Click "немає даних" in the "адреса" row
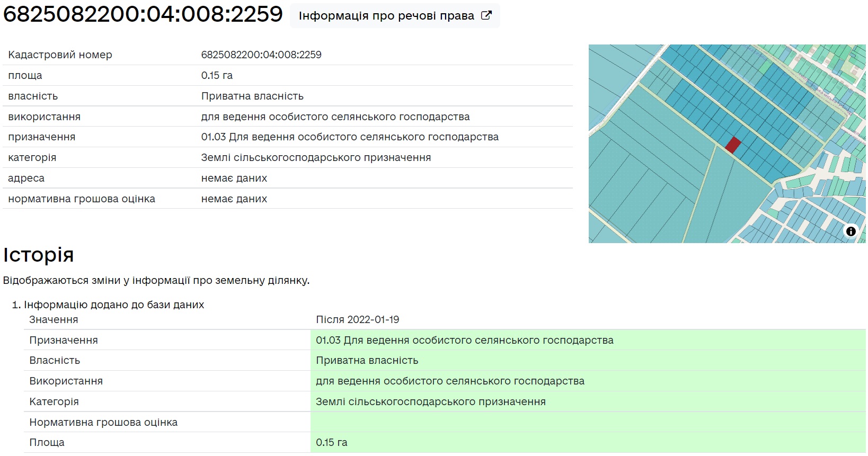 (234, 178)
